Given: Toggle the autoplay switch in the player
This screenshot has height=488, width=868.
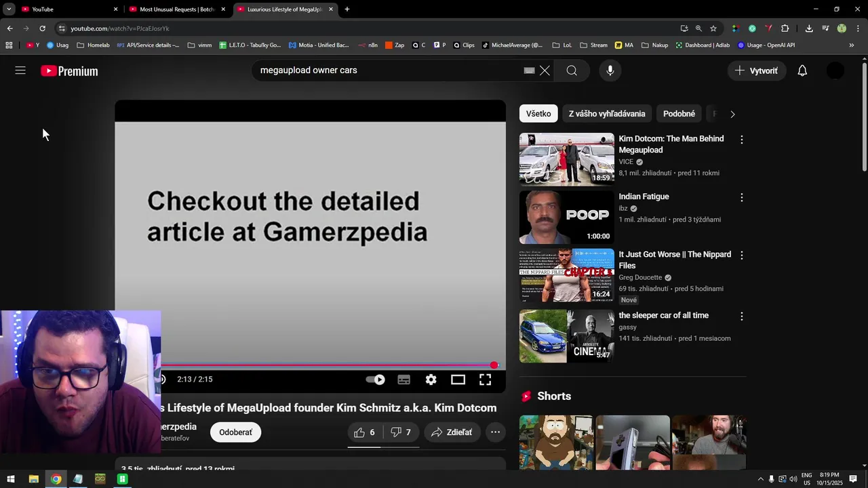Looking at the screenshot, I should (x=376, y=380).
